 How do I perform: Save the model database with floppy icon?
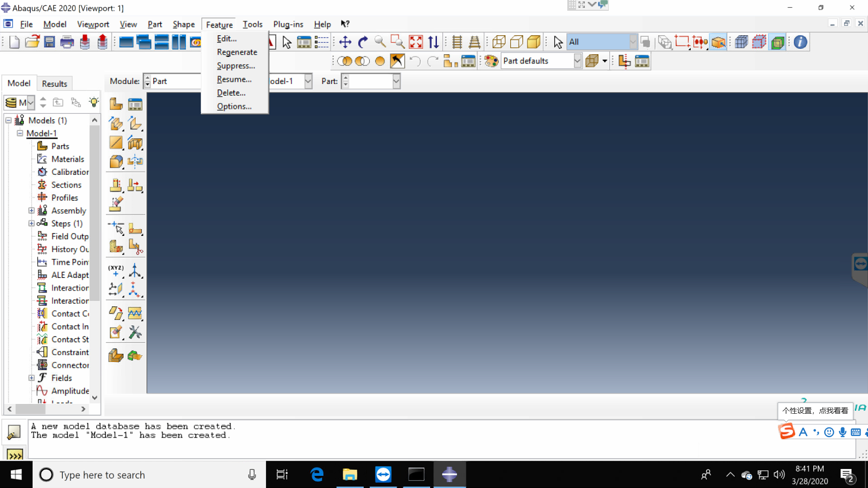[49, 42]
